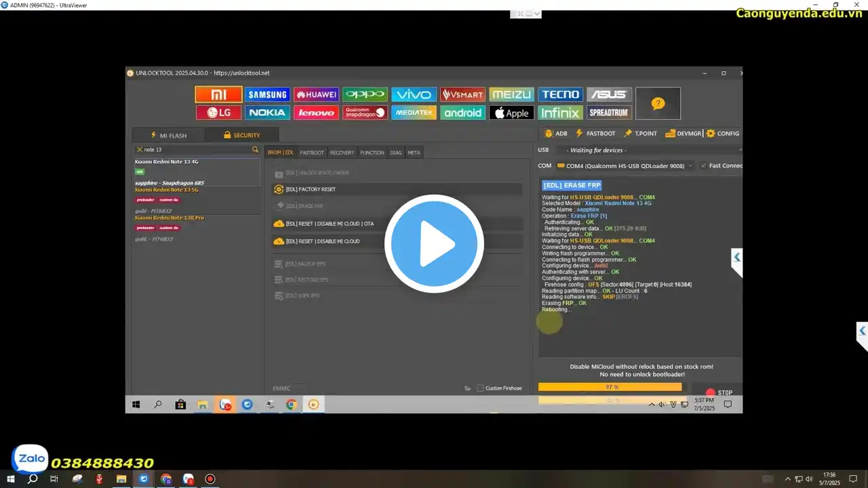Select the Apple brand tile
The height and width of the screenshot is (488, 868).
[x=511, y=113]
